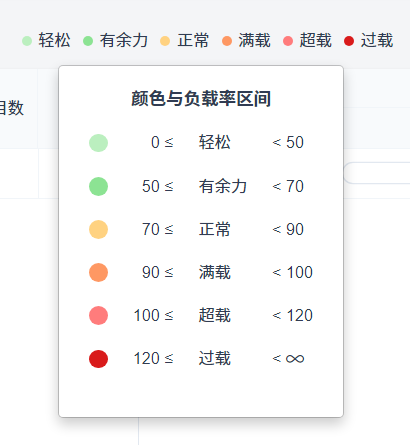Click the 正常 circle in the popup

[98, 229]
